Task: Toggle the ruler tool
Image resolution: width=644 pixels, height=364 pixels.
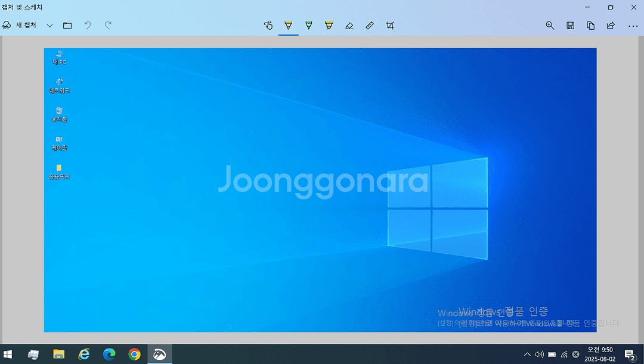Action: (370, 26)
